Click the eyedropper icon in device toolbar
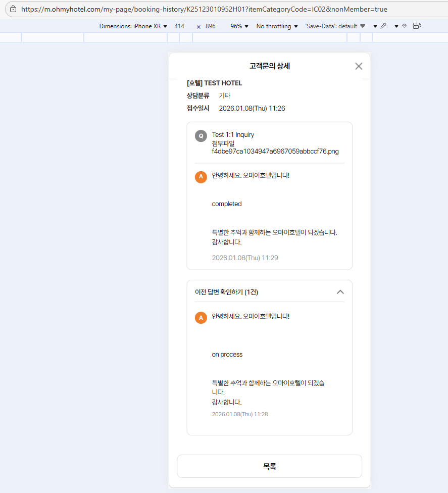448x493 pixels. [x=383, y=26]
